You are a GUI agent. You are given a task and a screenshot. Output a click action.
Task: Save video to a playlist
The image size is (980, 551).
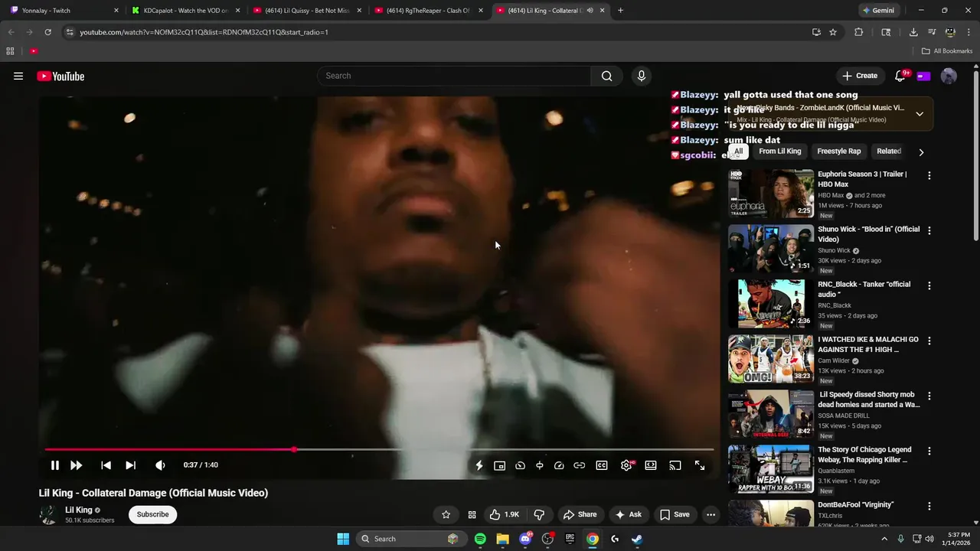675,514
